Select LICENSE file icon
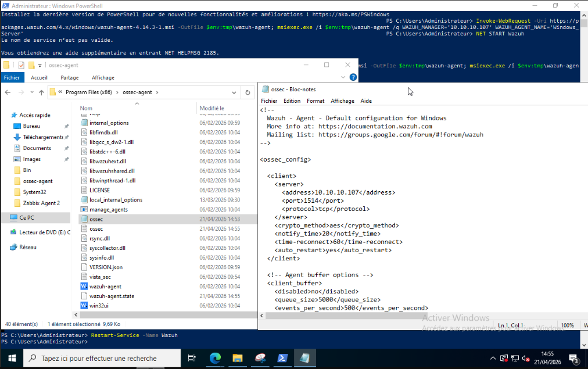This screenshot has height=369, width=588. pos(84,190)
